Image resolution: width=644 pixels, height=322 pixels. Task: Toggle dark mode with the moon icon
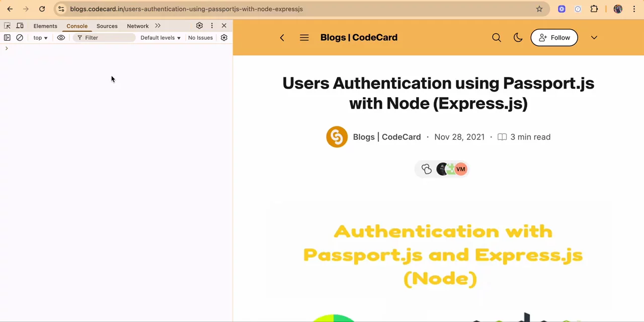[x=518, y=38]
